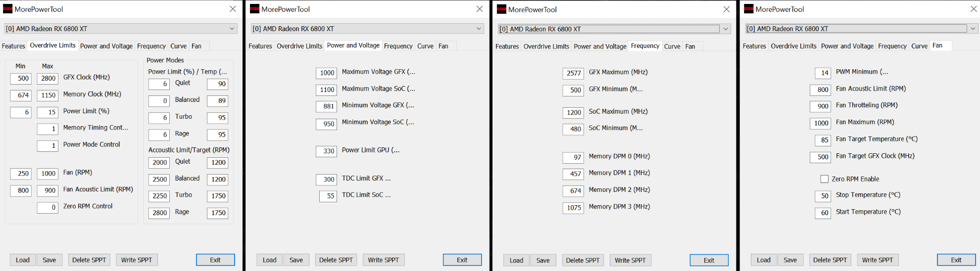The image size is (980, 271).
Task: Edit PWM Minimum field 14
Action: [x=823, y=73]
